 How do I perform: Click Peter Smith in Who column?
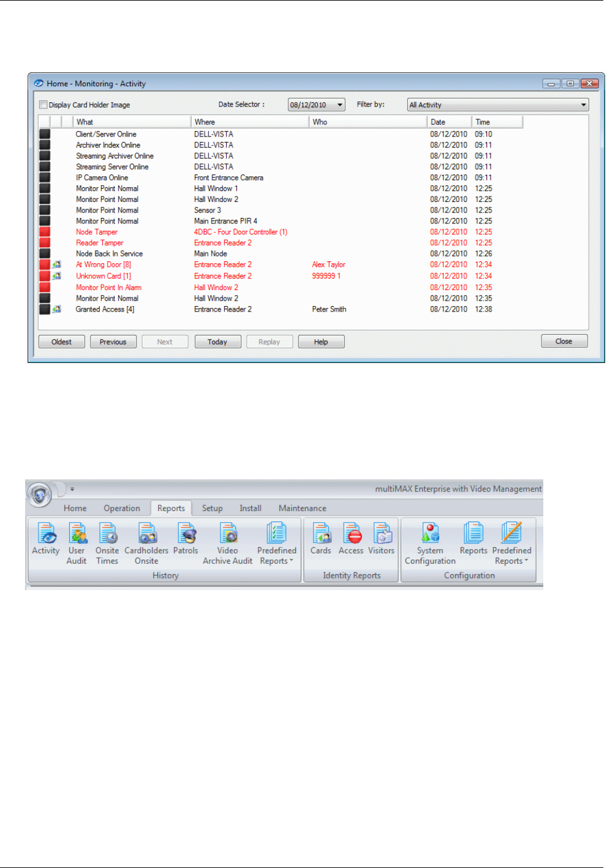point(329,309)
